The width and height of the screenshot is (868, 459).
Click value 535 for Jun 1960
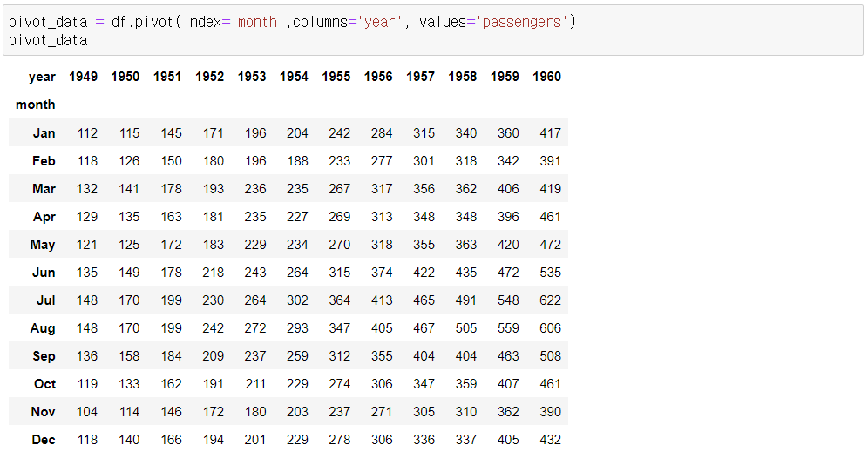coord(550,273)
